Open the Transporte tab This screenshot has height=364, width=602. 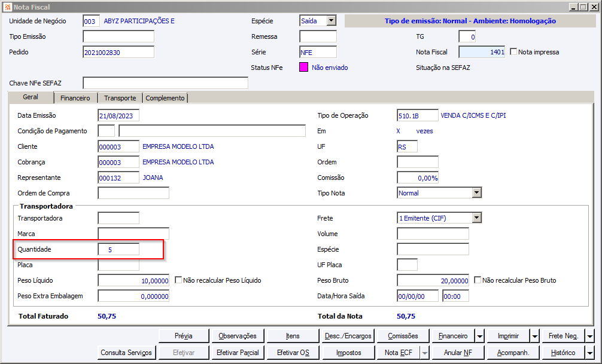tap(120, 98)
